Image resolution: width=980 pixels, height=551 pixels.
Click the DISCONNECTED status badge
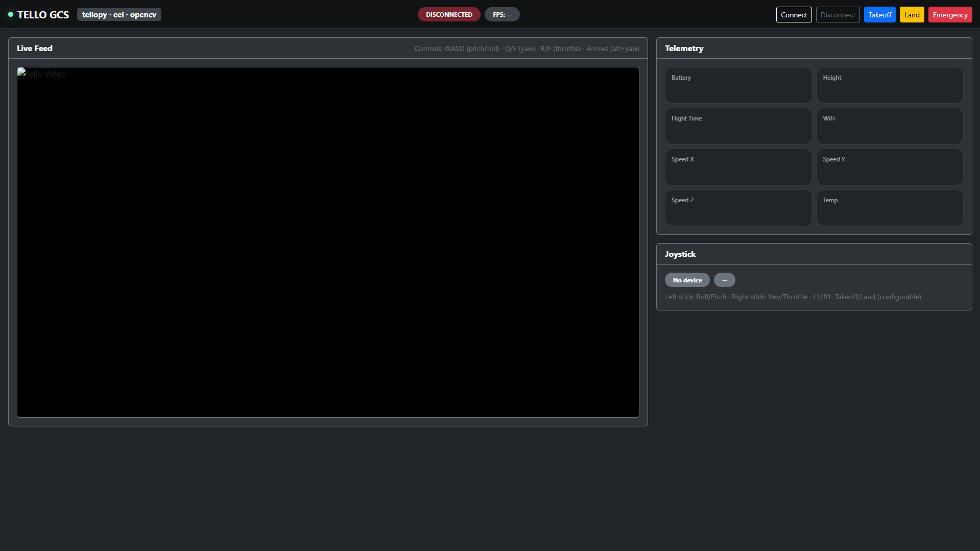(449, 15)
